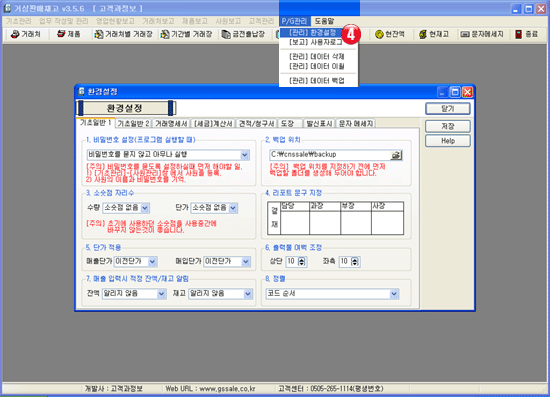This screenshot has width=550, height=397.
Task: Expand the 잔액 alert dropdown
Action: (x=161, y=294)
